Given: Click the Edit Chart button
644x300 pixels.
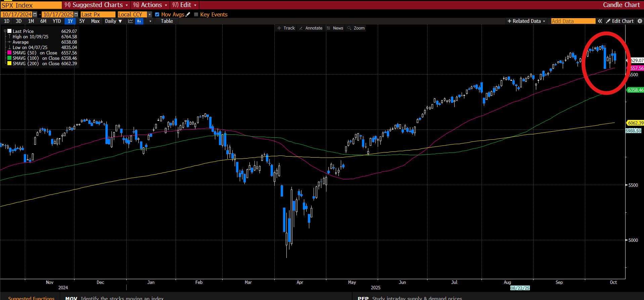Looking at the screenshot, I should [x=619, y=21].
